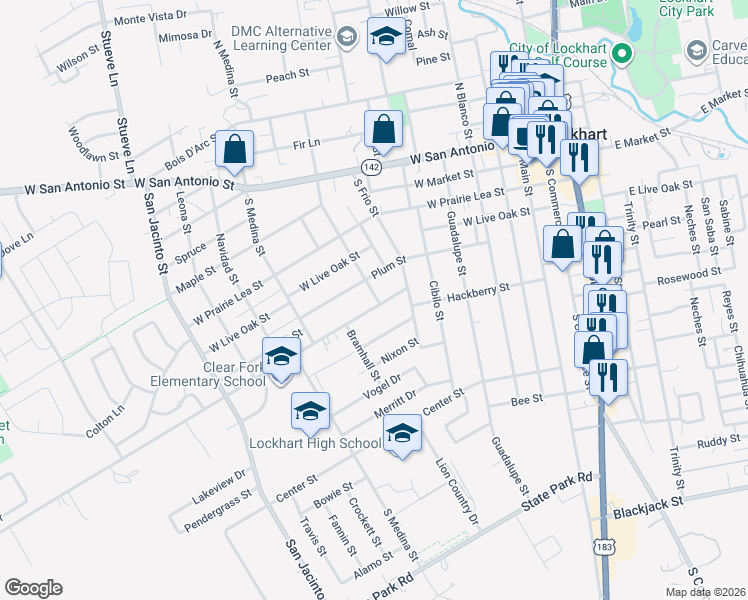
Task: Click the Ruddy St street label
Action: [x=719, y=441]
